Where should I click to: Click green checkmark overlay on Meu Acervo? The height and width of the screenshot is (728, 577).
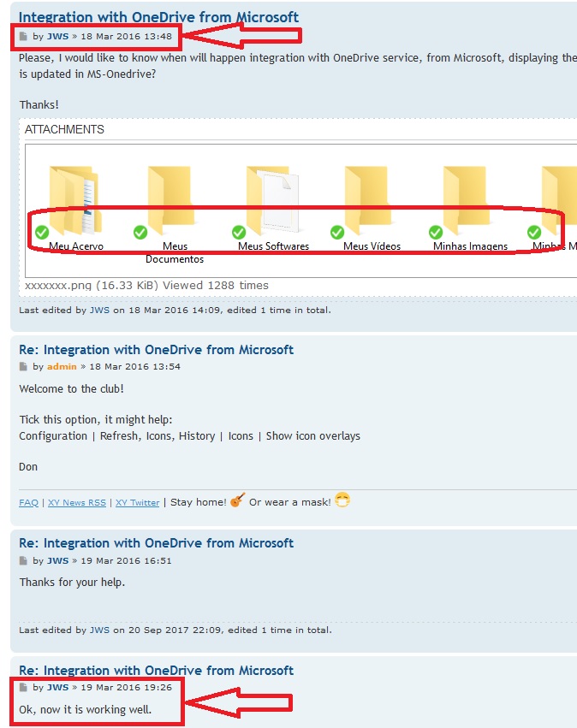point(42,232)
